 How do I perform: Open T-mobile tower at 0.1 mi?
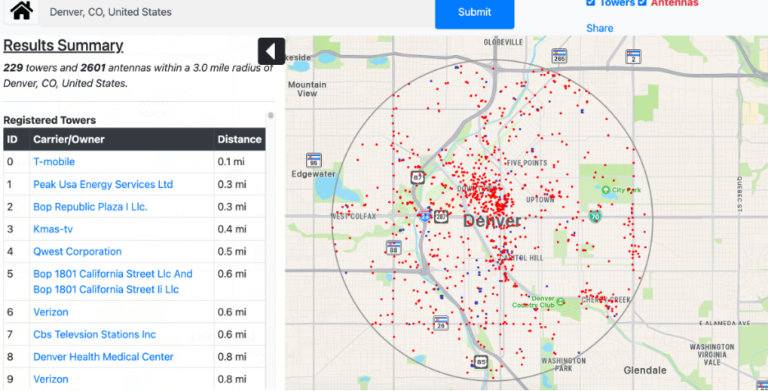pyautogui.click(x=54, y=162)
